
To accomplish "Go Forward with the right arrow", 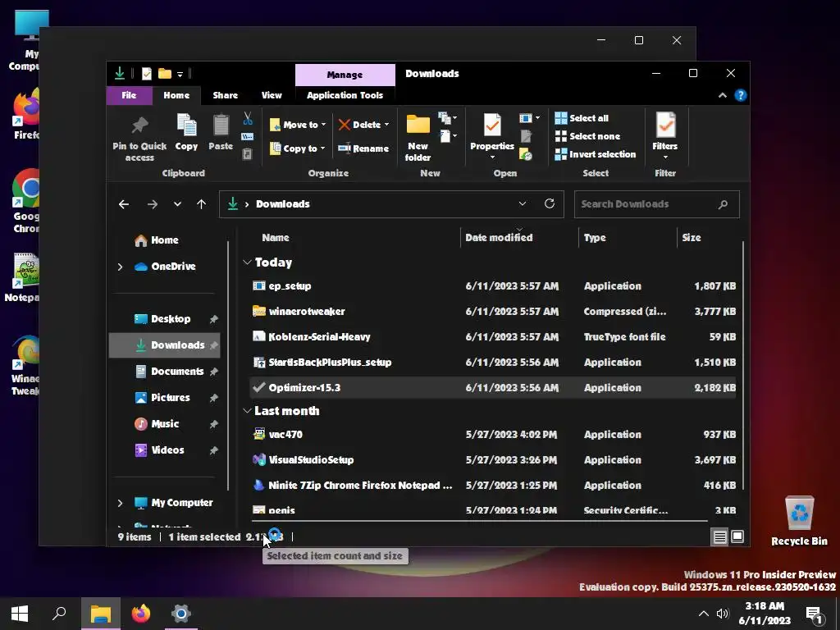I will coord(152,204).
